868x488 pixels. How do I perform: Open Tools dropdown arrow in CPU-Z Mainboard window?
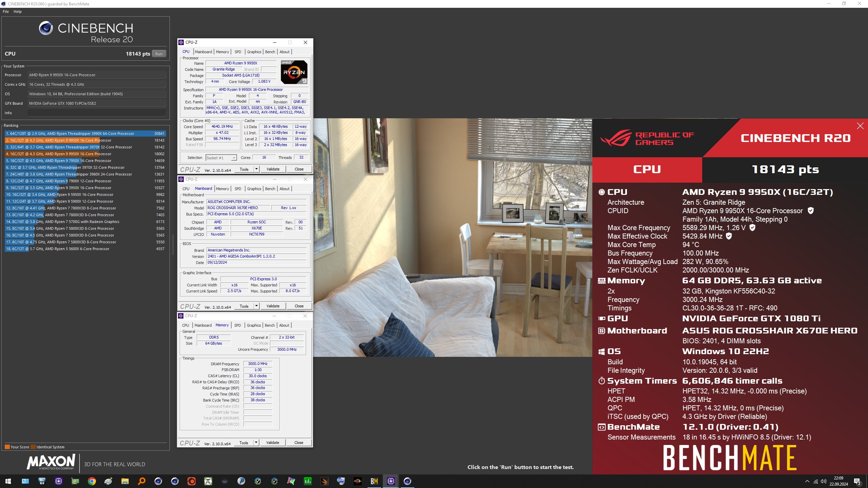256,306
